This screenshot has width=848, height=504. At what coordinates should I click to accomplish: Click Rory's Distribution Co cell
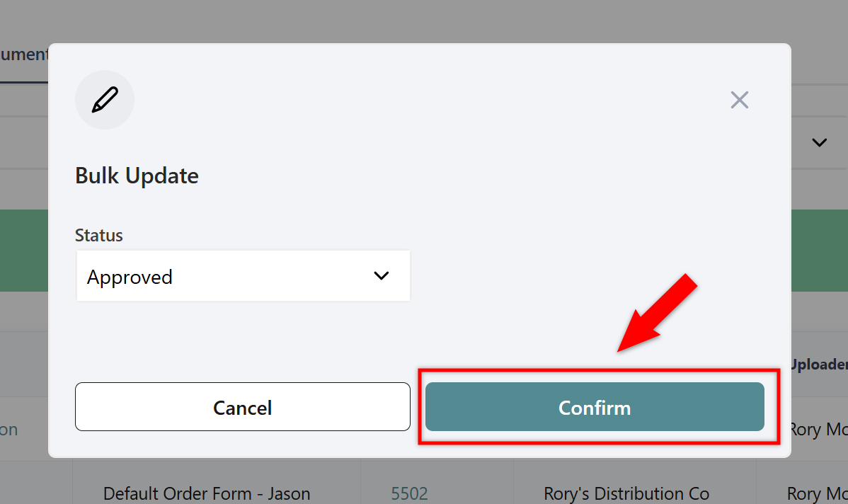click(626, 493)
